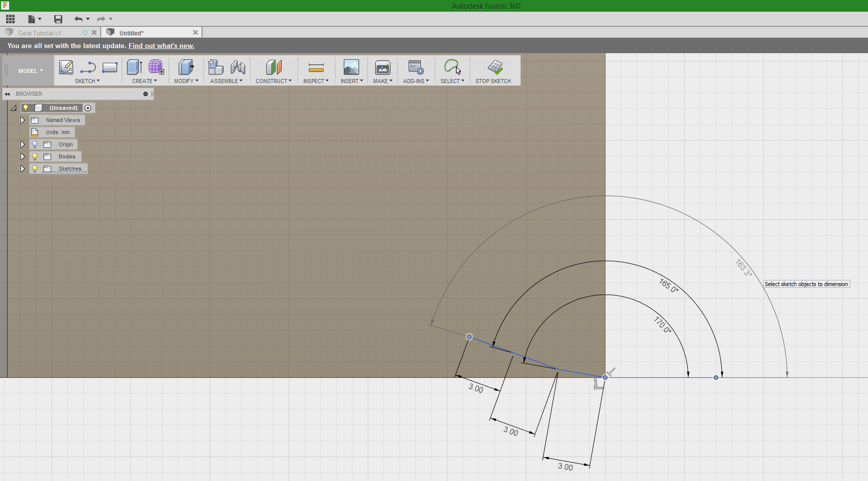Image resolution: width=868 pixels, height=481 pixels.
Task: Save the design with the disk icon
Action: click(x=58, y=19)
